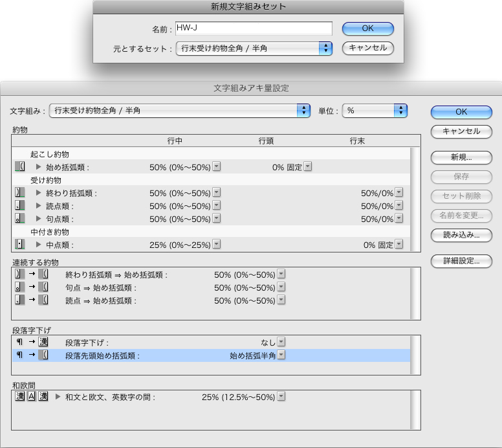The height and width of the screenshot is (448, 502).
Task: Click opening-bracket icon in 句点⇒始め括弧類 row
Action: tap(43, 287)
